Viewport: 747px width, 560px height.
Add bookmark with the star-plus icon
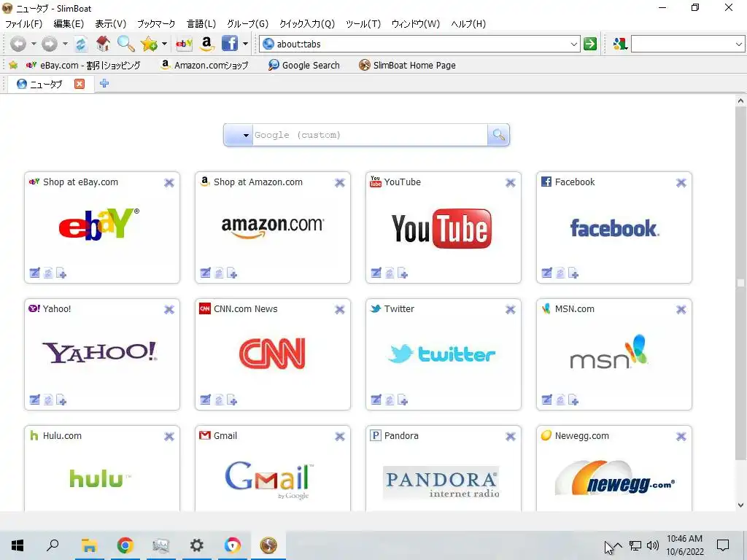click(x=149, y=44)
